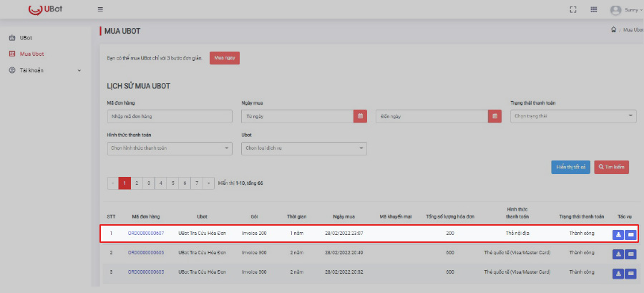644x293 pixels.
Task: Toggle the hamburger sidebar menu
Action: coord(100,9)
